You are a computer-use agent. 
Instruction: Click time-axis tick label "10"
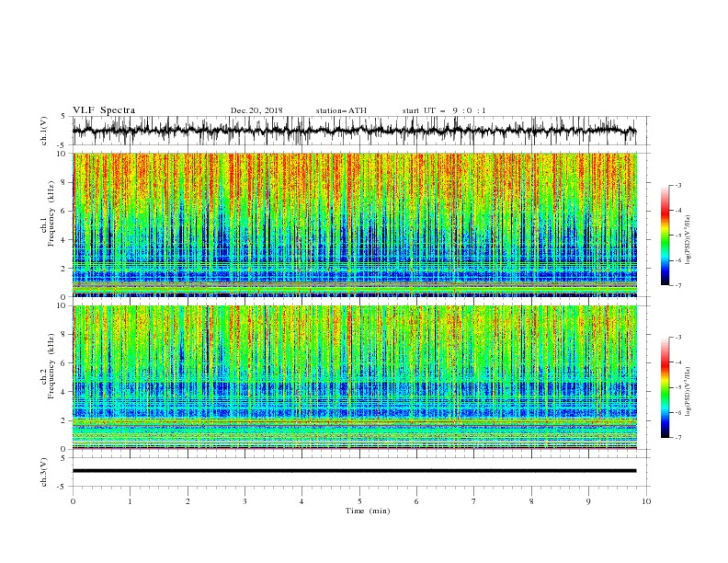[646, 501]
